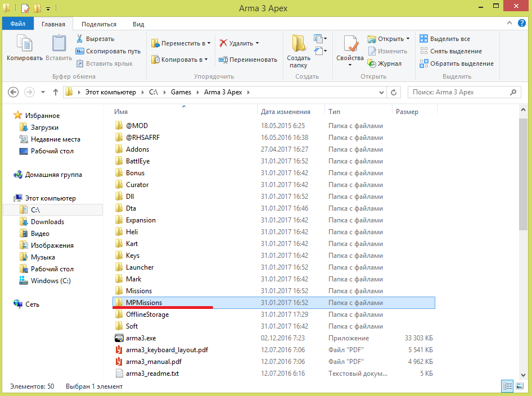Click the search magnifier icon
This screenshot has width=532, height=396.
[x=513, y=92]
